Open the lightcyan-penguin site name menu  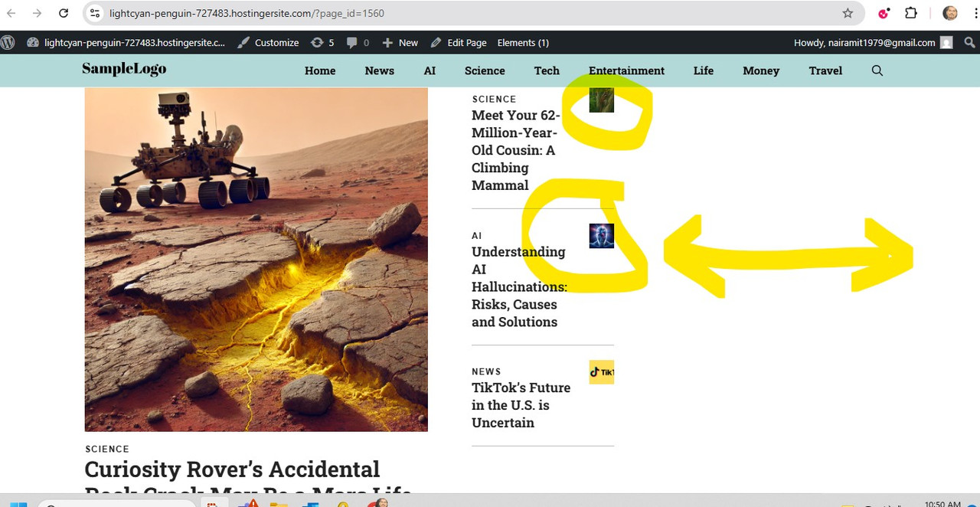126,43
